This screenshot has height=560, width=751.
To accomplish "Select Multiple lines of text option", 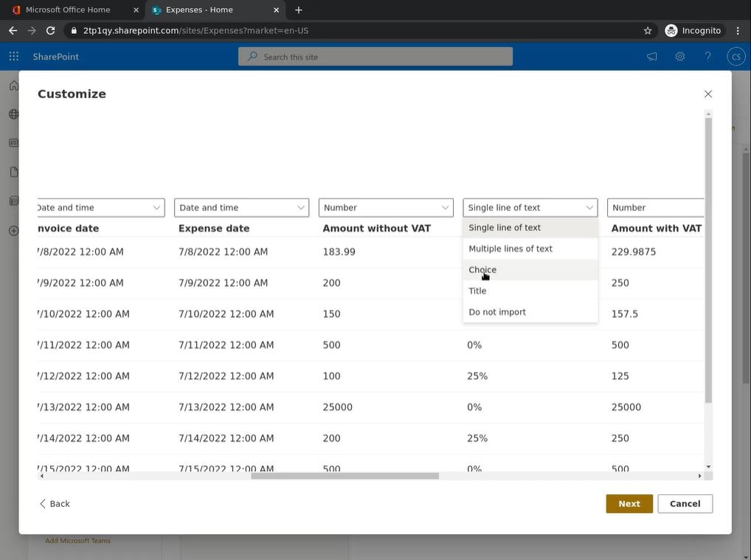I will [x=511, y=249].
